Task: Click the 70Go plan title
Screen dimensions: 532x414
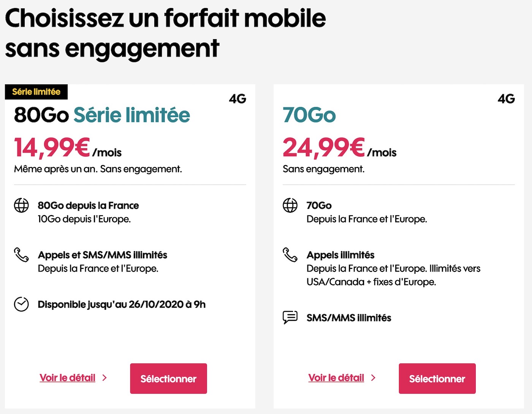Action: click(x=309, y=115)
